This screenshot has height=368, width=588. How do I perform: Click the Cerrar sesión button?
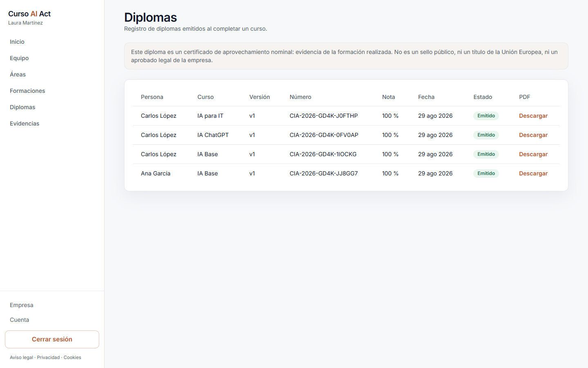click(x=52, y=339)
